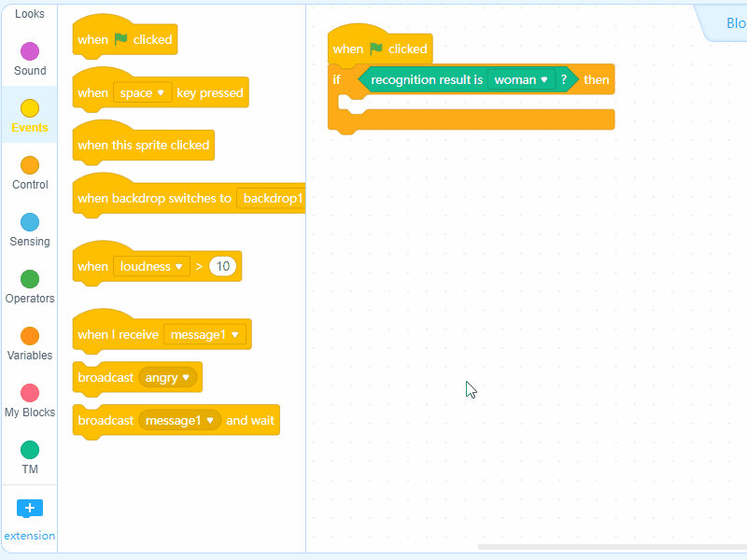Click the Events category label
This screenshot has width=747, height=560.
point(30,128)
